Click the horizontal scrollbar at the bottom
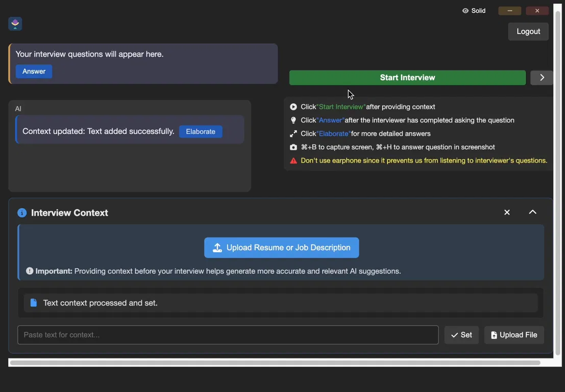The height and width of the screenshot is (392, 565). point(275,363)
